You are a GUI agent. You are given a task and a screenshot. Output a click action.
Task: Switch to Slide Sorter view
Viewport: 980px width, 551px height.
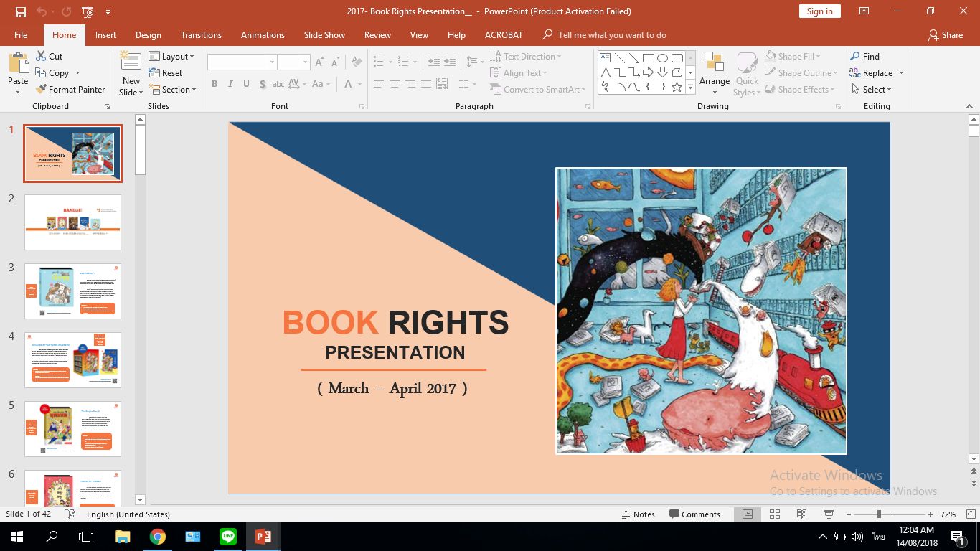tap(775, 514)
